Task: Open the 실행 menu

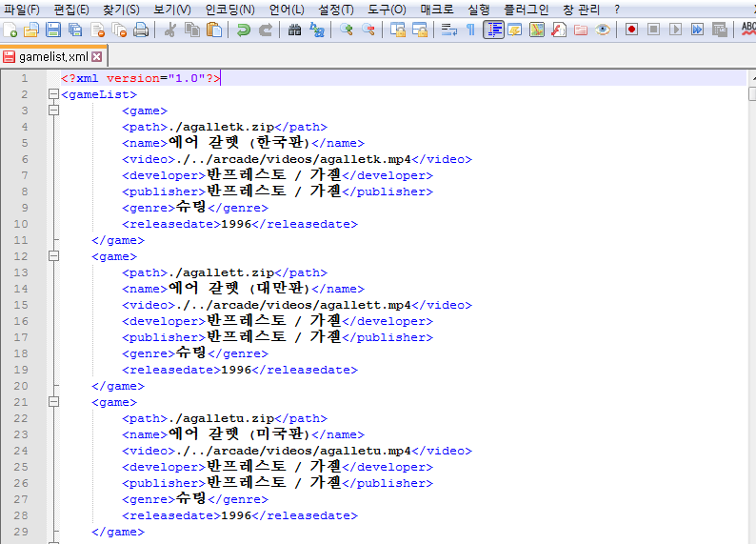Action: tap(478, 10)
